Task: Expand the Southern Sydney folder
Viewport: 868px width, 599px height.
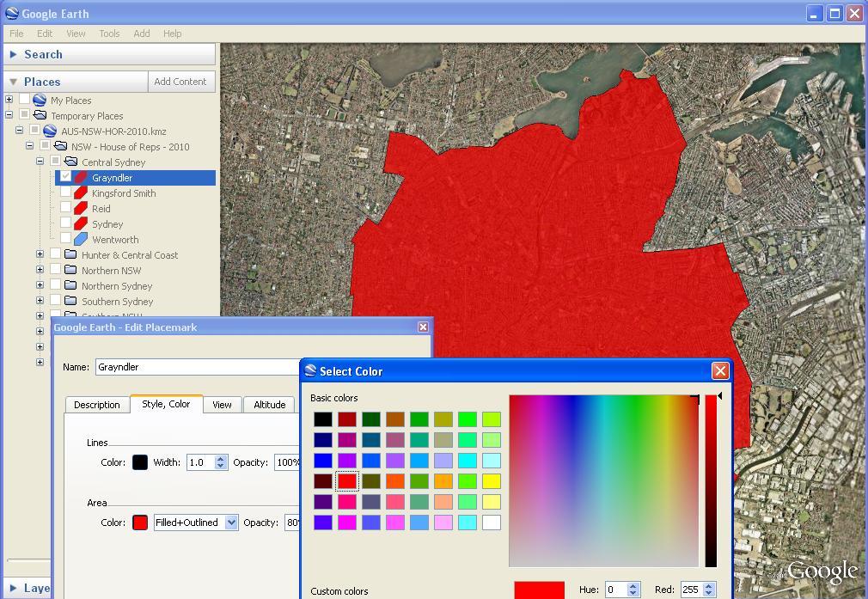Action: tap(40, 301)
